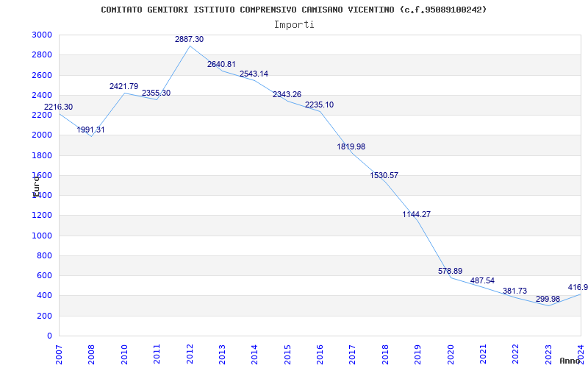Click the 2020 x-axis year label
This screenshot has height=368, width=588.
point(451,354)
